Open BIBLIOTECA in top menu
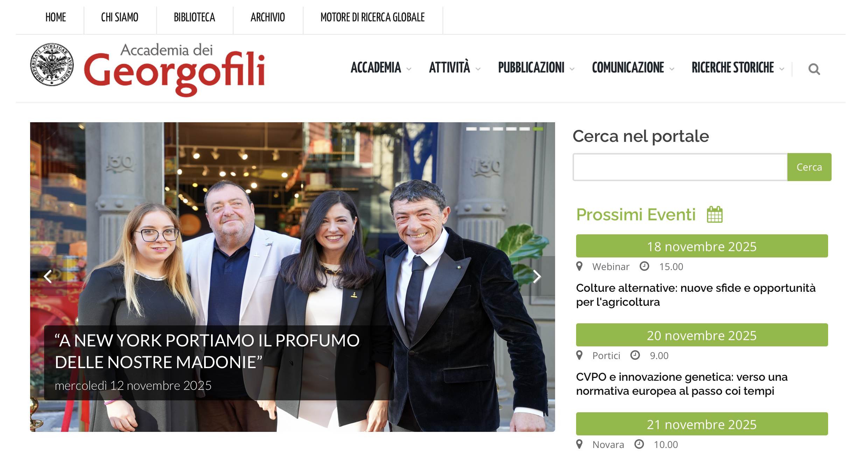This screenshot has height=455, width=868. (x=194, y=17)
